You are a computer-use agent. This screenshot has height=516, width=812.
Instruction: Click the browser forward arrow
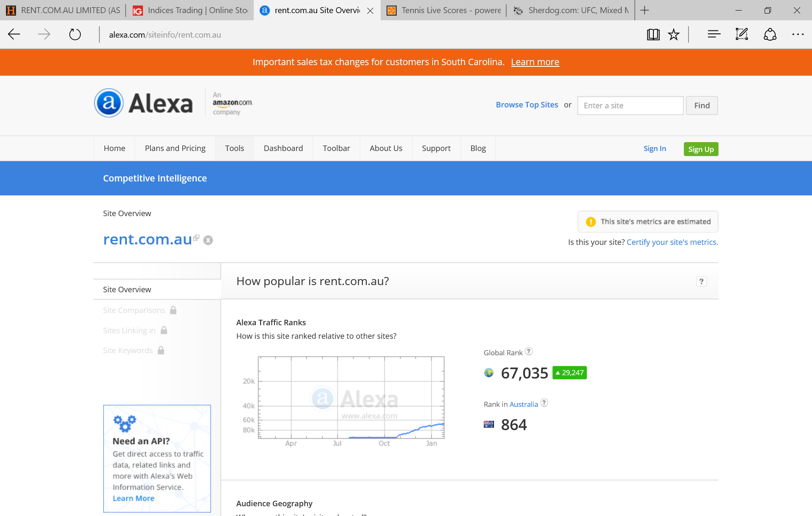point(44,34)
